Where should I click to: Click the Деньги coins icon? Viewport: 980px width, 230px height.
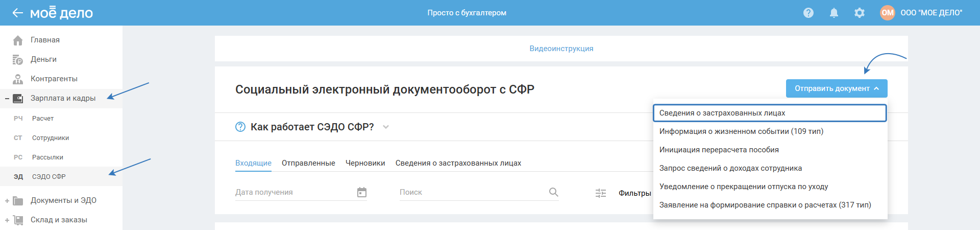(18, 59)
